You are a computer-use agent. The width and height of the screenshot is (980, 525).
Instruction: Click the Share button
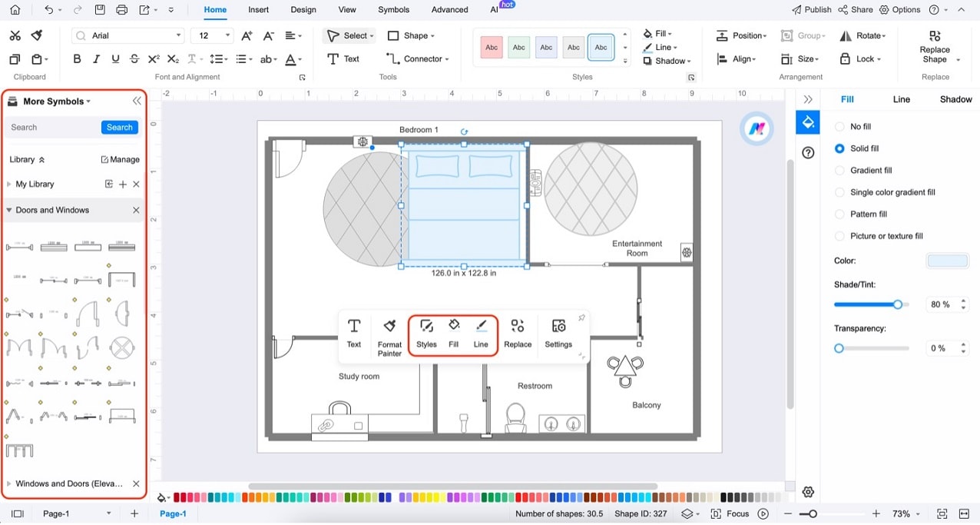click(x=856, y=10)
